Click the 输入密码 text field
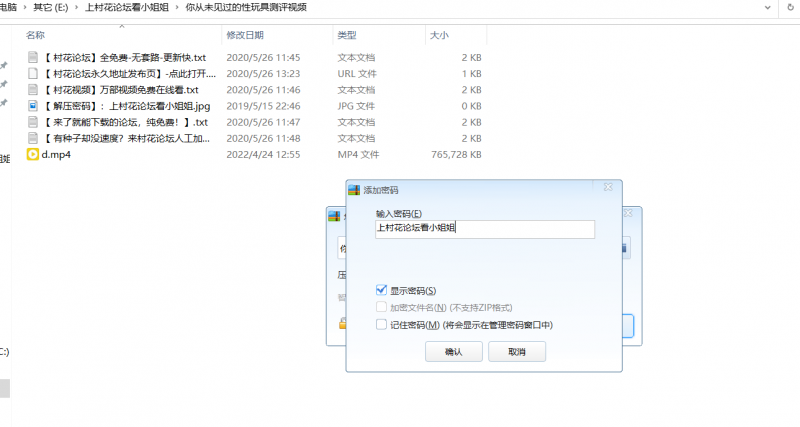Viewport: 800px width, 427px height. [484, 229]
